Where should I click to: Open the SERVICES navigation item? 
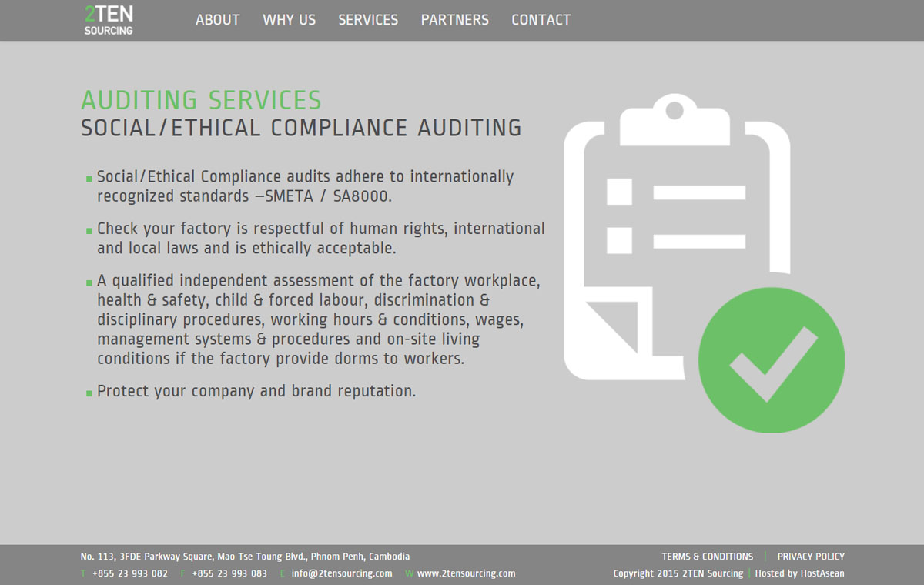coord(368,20)
